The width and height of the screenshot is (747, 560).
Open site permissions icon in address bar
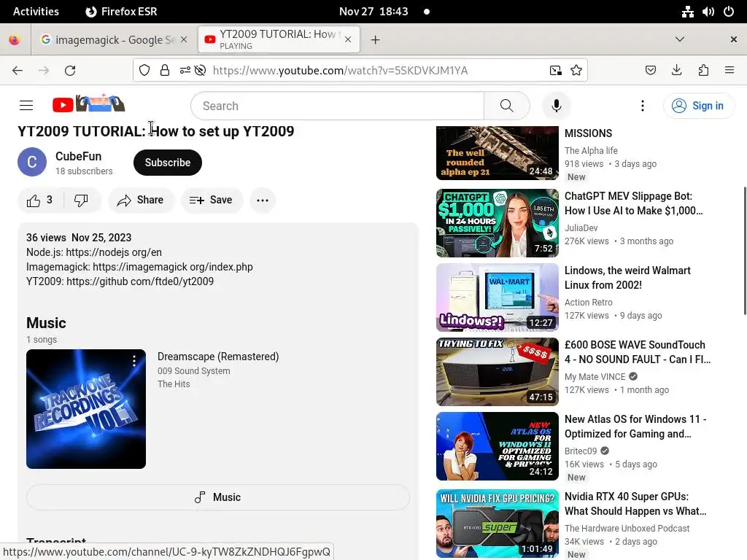185,71
